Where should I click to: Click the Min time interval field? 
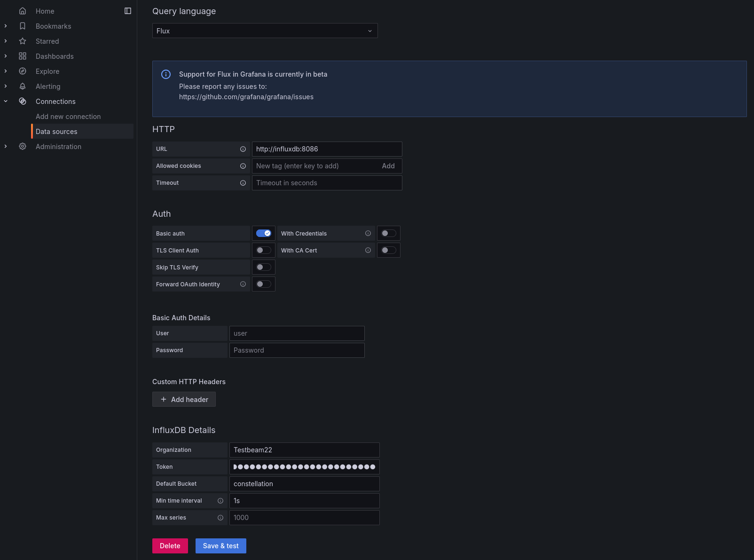coord(305,501)
